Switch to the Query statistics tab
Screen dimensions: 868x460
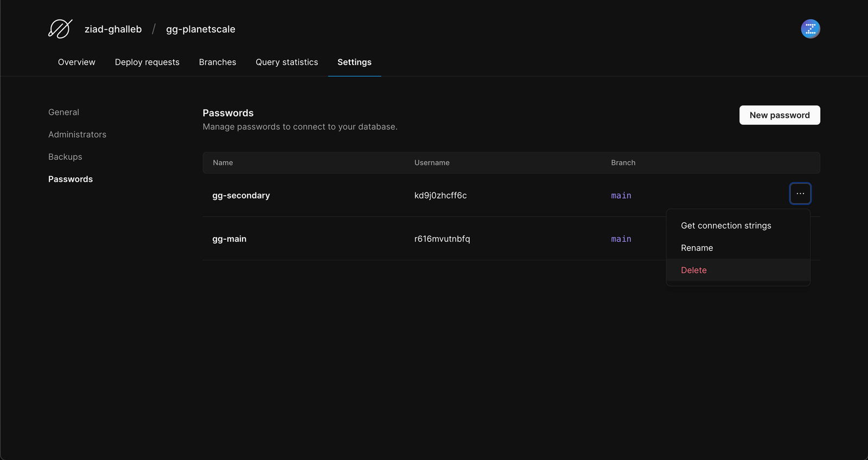tap(287, 62)
